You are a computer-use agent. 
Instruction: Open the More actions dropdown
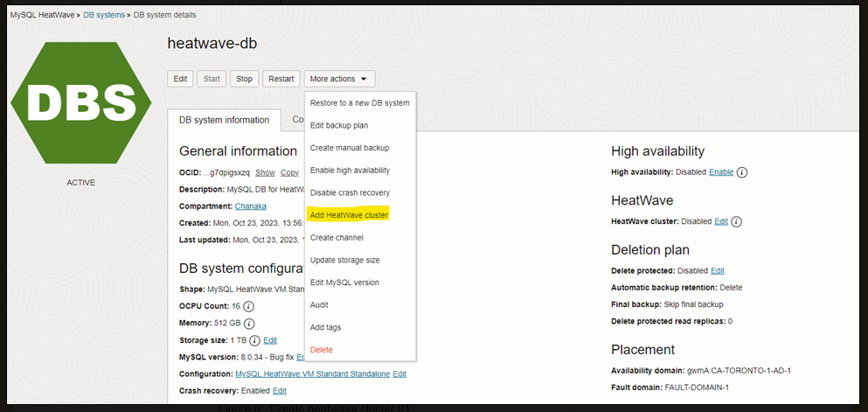pos(339,79)
